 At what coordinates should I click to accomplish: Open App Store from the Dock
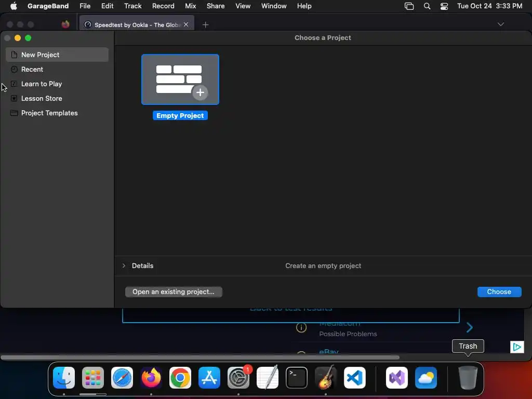click(209, 378)
